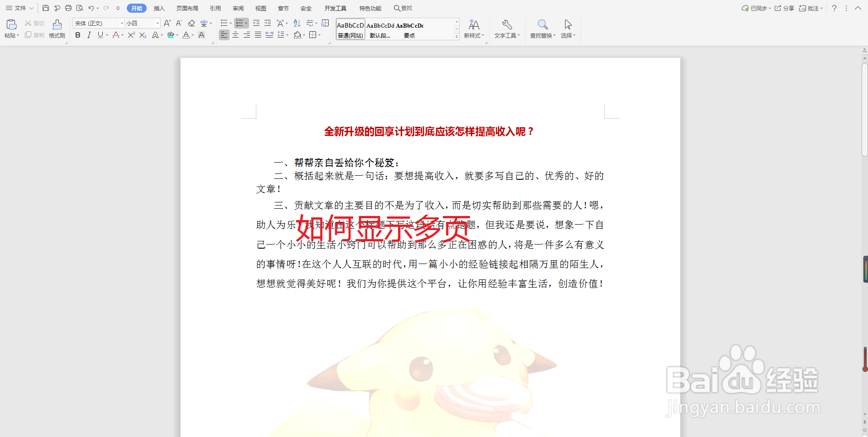Click the more options vertical dots icon
This screenshot has height=437, width=868.
[x=846, y=8]
